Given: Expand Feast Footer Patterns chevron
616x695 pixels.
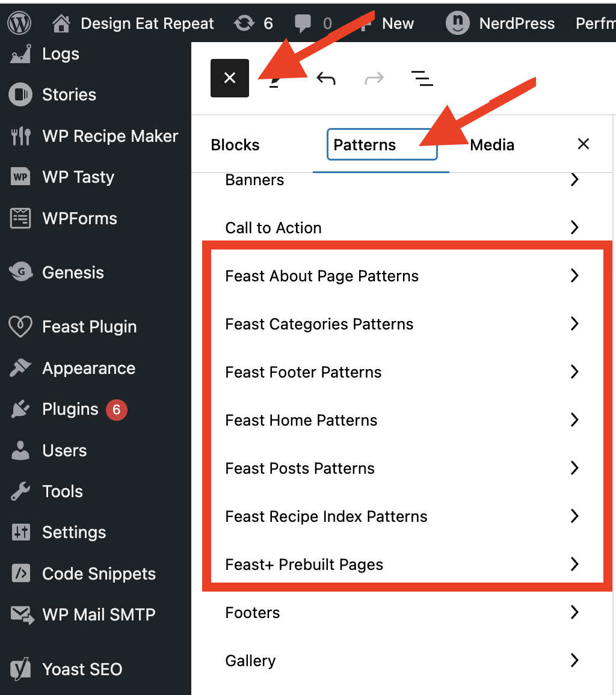Looking at the screenshot, I should coord(574,372).
